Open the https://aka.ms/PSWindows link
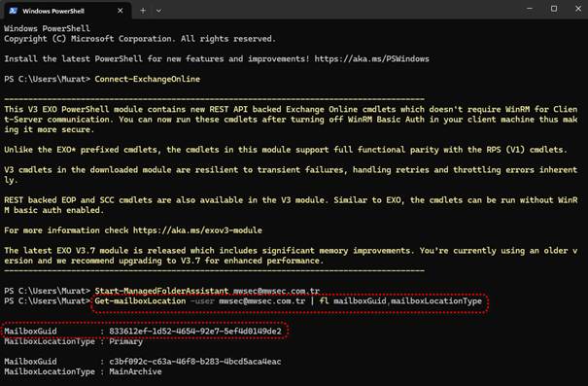 (371, 59)
